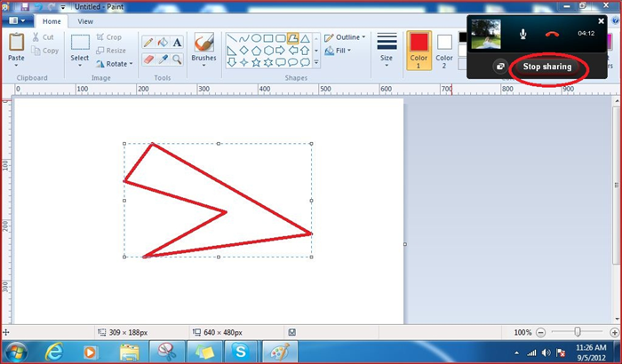This screenshot has height=364, width=622.
Task: Open Skype from the Windows taskbar
Action: 241,352
